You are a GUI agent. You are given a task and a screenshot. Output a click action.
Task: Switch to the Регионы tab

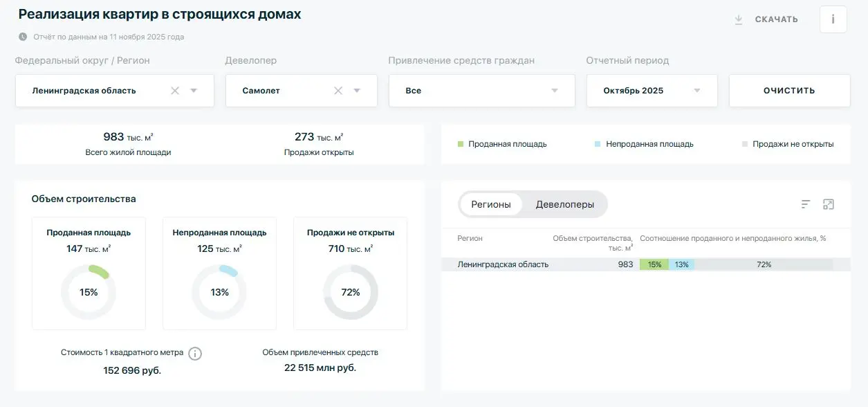click(491, 204)
